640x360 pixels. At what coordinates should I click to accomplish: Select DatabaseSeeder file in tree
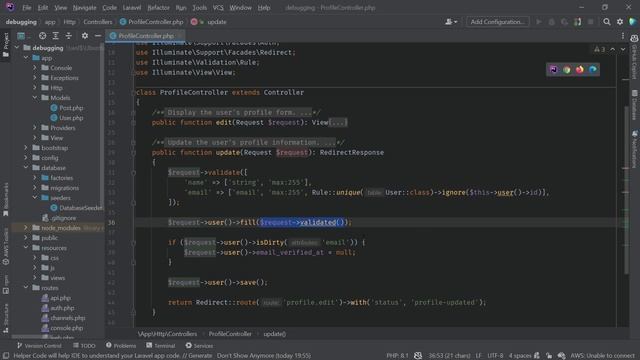(76, 208)
